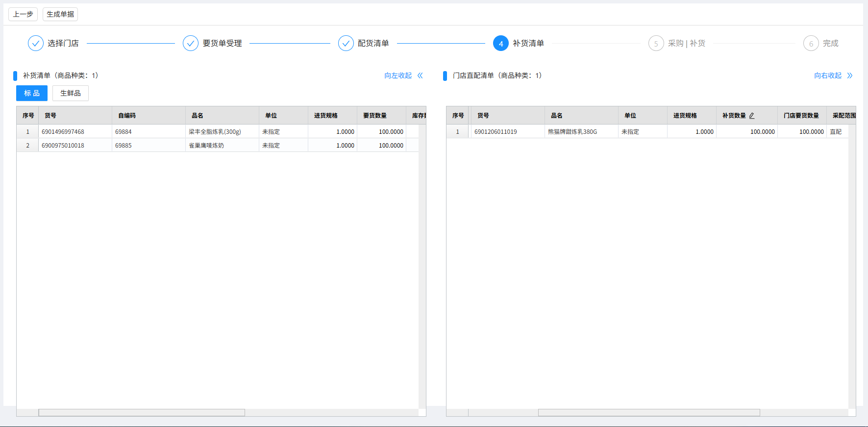Viewport: 868px width, 427px height.
Task: Click the step 6 完成 circle
Action: [811, 43]
